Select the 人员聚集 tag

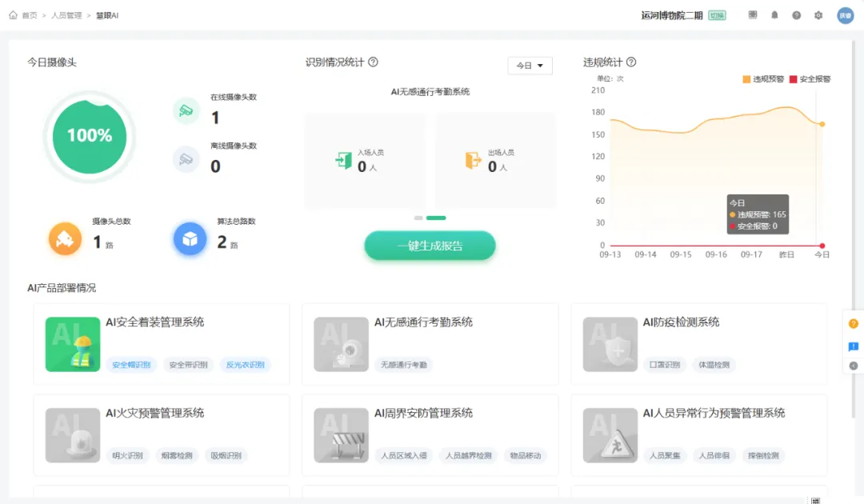point(665,455)
